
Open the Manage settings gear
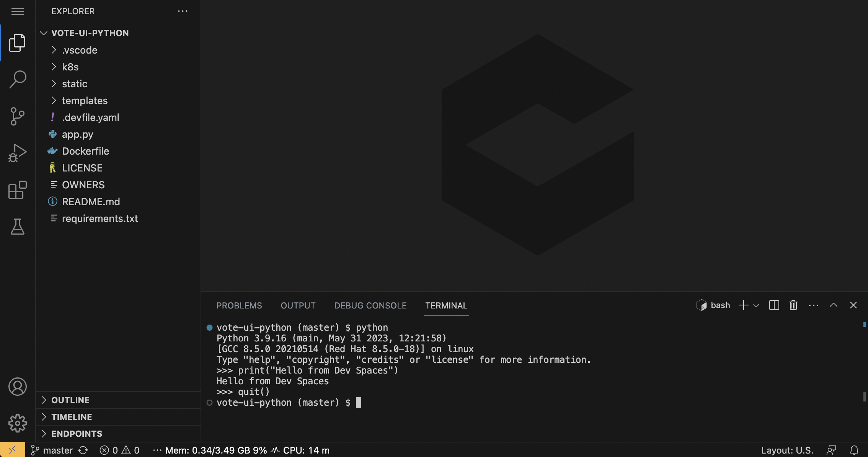coord(17,423)
